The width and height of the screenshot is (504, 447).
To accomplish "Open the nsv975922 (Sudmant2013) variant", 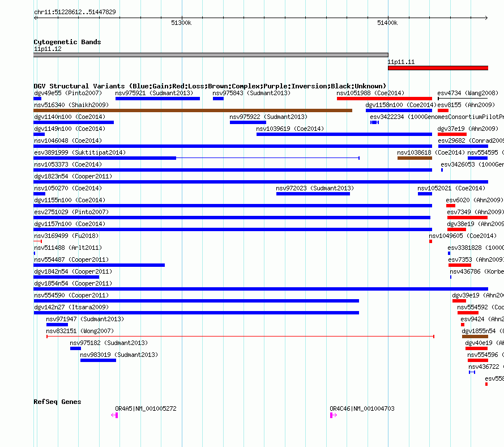I will coord(248,122).
